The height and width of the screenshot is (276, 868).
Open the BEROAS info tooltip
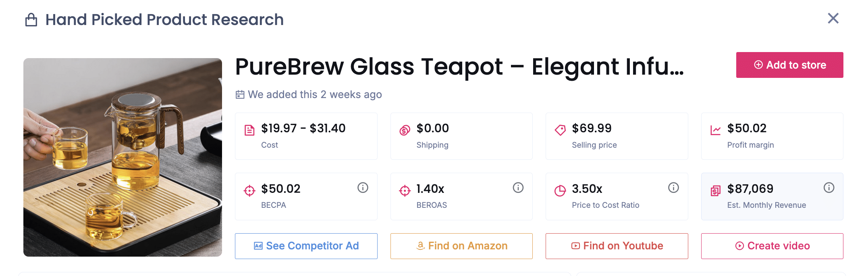click(x=518, y=187)
